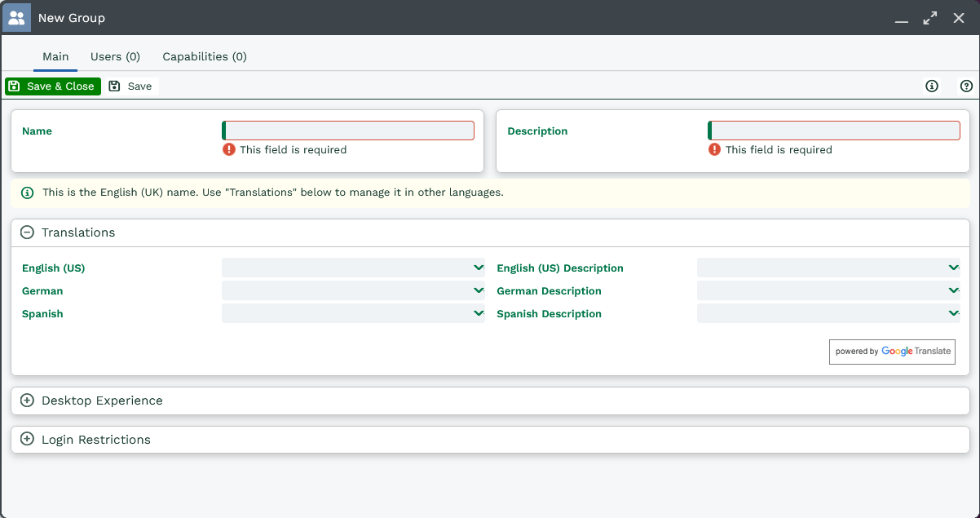
Task: Open help via question mark icon
Action: coord(966,86)
